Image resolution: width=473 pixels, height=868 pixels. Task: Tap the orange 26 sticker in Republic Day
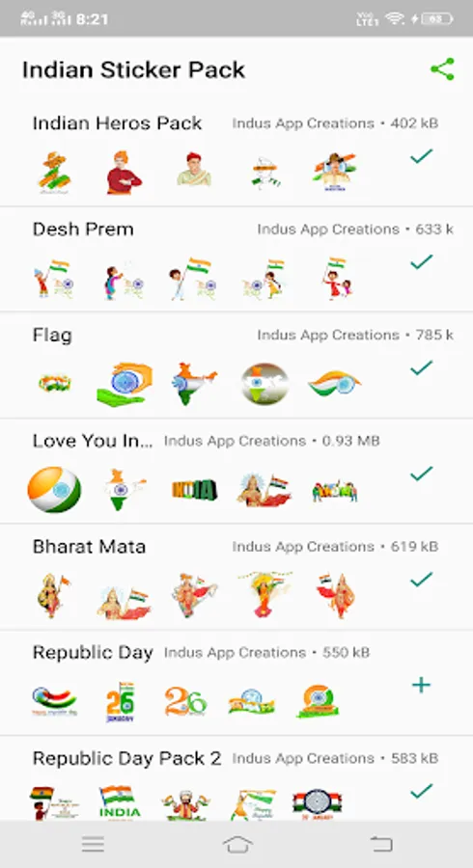(186, 702)
